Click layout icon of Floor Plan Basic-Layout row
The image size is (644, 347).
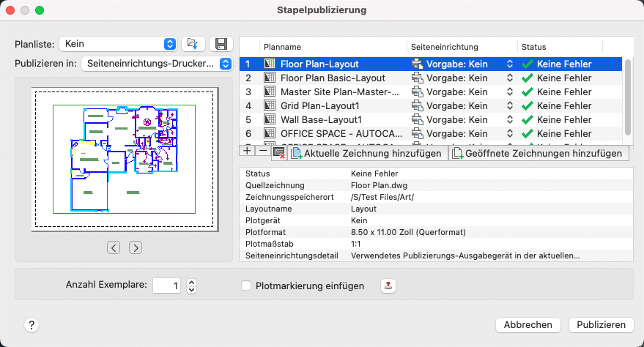(270, 78)
